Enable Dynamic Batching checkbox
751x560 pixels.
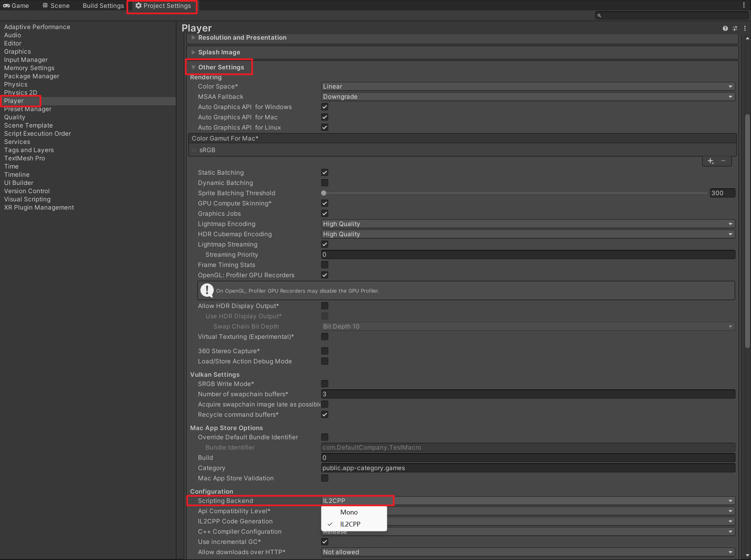pos(325,183)
